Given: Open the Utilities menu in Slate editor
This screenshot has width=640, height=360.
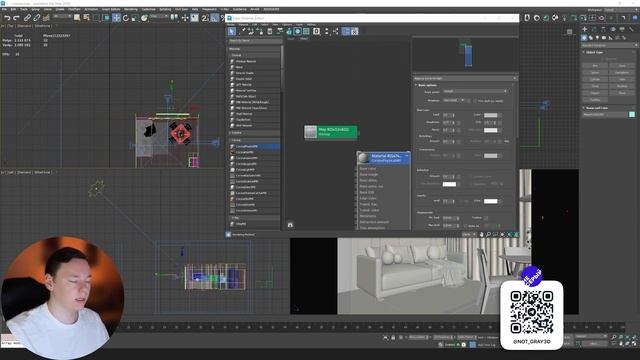Looking at the screenshot, I should (x=311, y=24).
